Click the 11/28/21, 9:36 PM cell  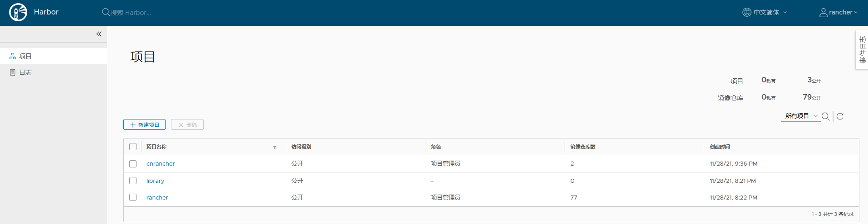(x=733, y=164)
